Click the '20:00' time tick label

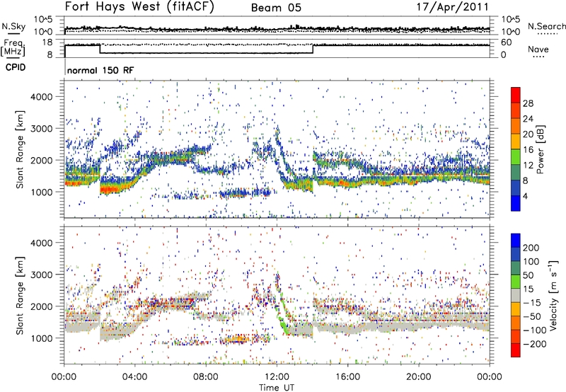pos(418,377)
